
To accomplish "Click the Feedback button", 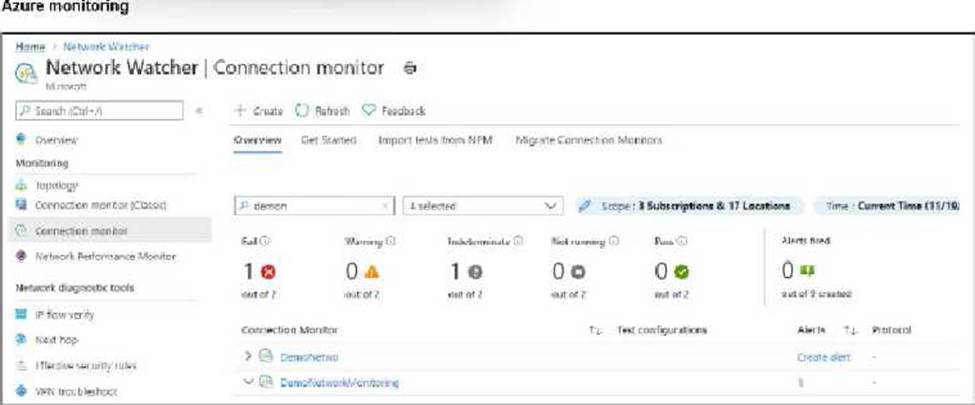I will pyautogui.click(x=394, y=111).
